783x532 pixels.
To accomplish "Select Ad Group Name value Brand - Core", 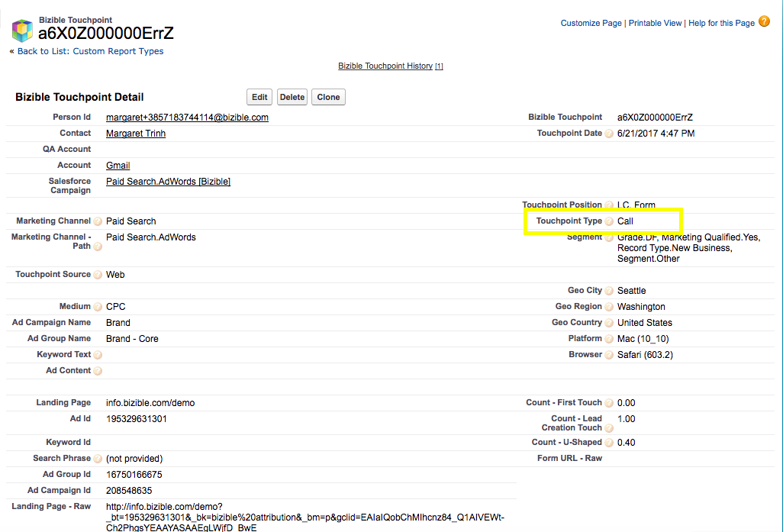I will 132,339.
